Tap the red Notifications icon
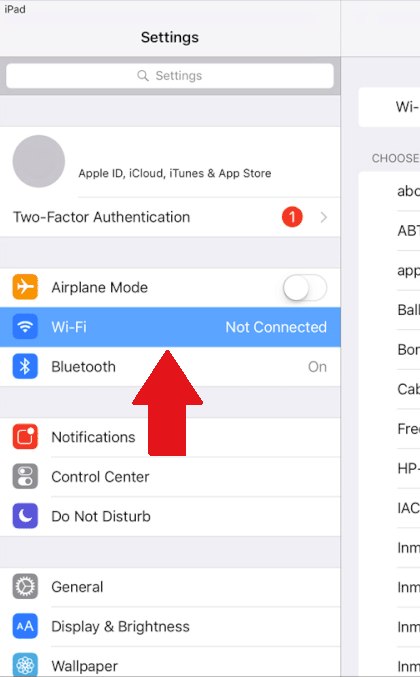This screenshot has width=420, height=677. (x=25, y=437)
